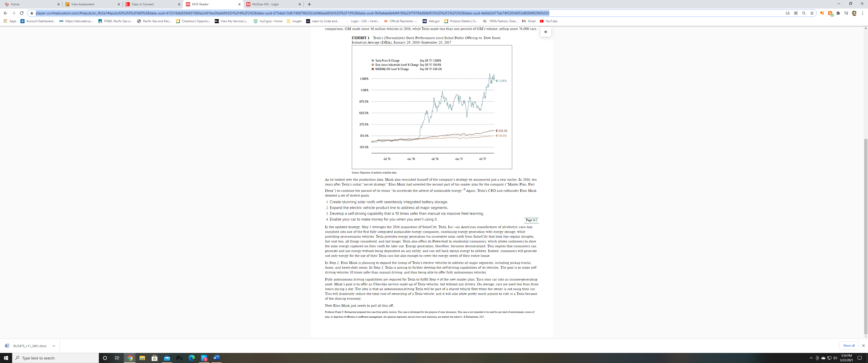Screen dimensions: 868x363
Task: Open the Windows notification center
Action: point(860,358)
